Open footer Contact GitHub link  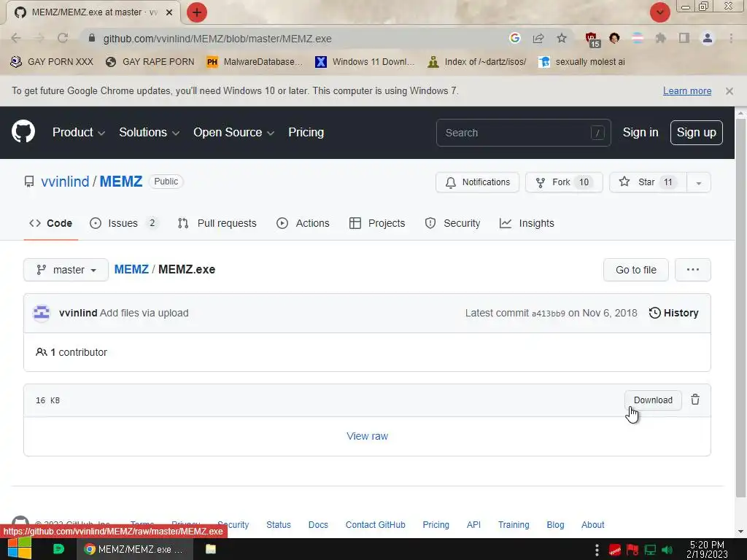376,525
